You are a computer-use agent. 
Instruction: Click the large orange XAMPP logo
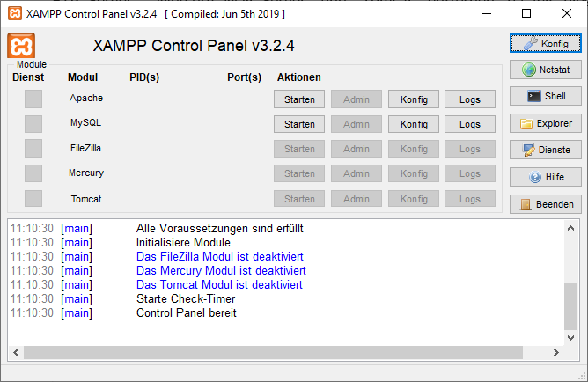[21, 46]
